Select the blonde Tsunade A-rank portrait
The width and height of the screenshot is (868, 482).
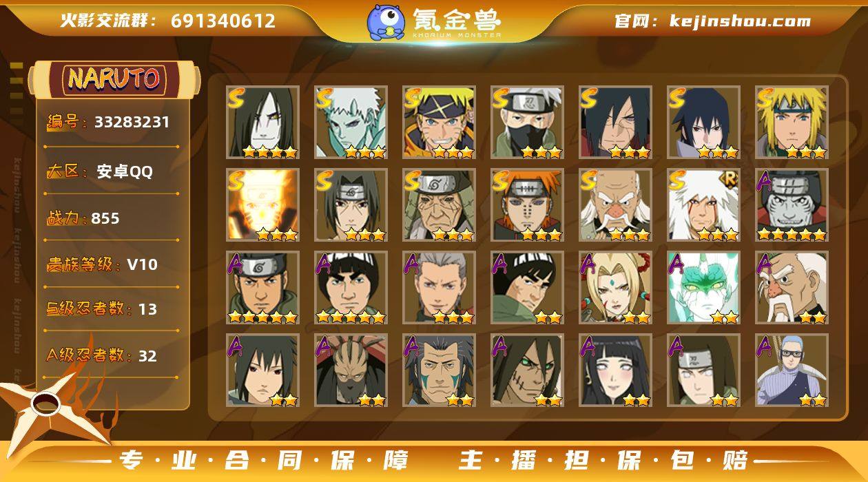[615, 288]
